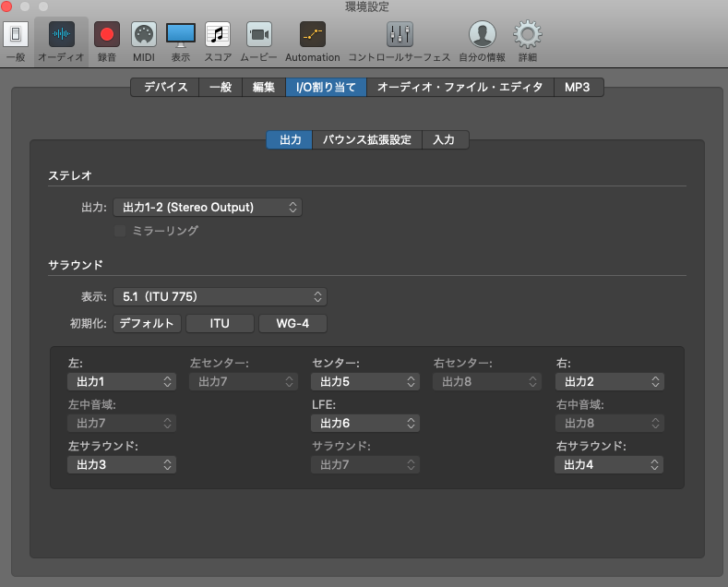Toggle the ミラーリング checkbox
The image size is (728, 587).
pos(120,231)
